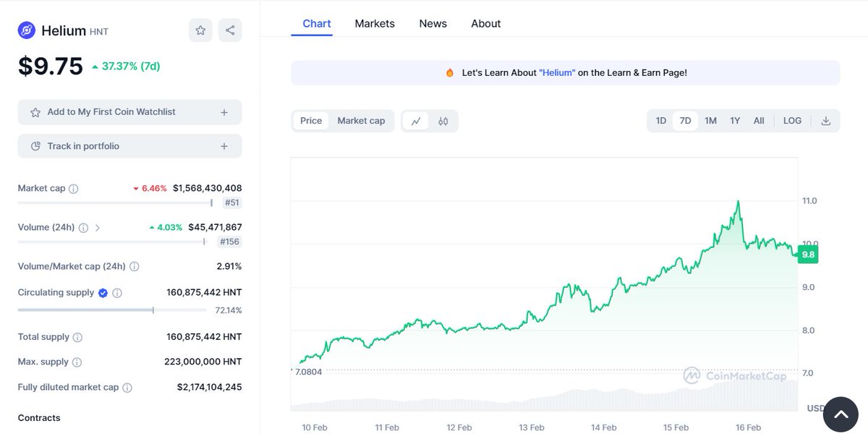Star Helium to add to favorites
This screenshot has width=868, height=434.
click(x=200, y=30)
